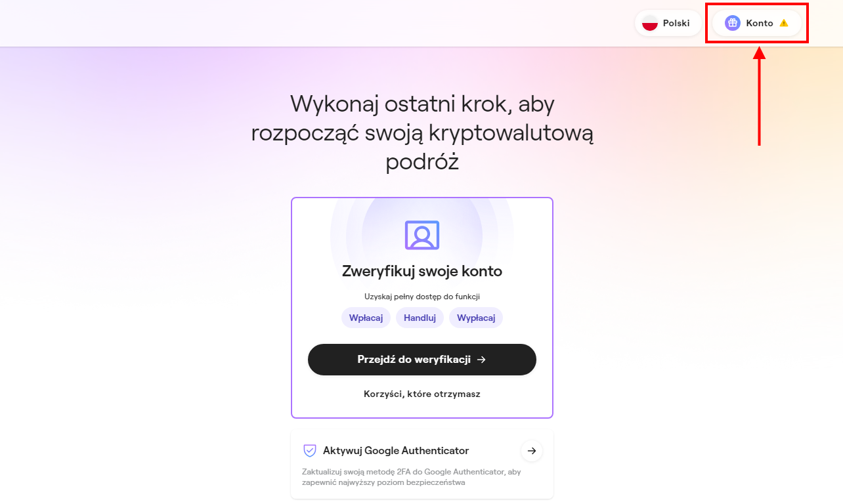The height and width of the screenshot is (504, 843).
Task: Open the Konto account menu
Action: (757, 23)
